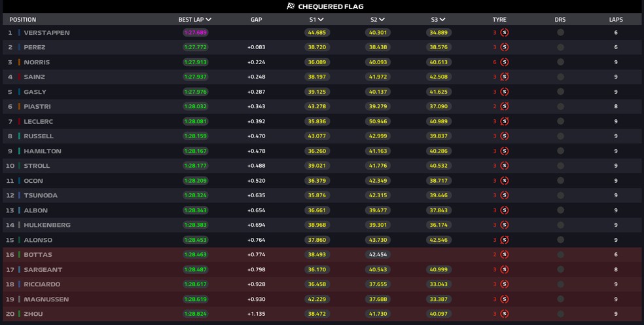Click the Tyre column header
The image size is (644, 325).
coord(499,20)
